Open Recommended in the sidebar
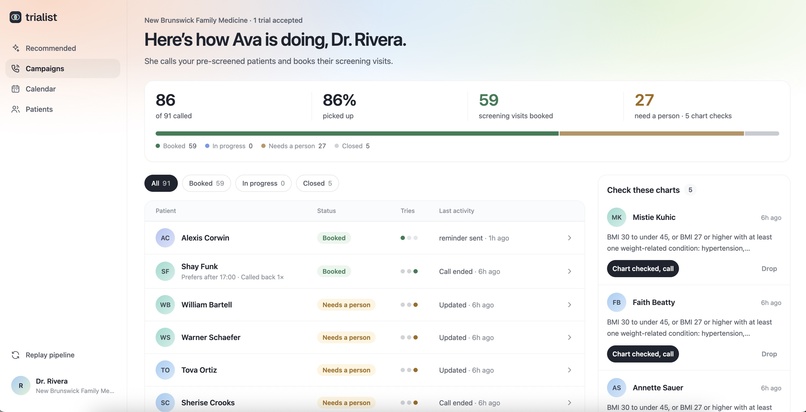Screen dimensions: 806x412 pos(63,48)
